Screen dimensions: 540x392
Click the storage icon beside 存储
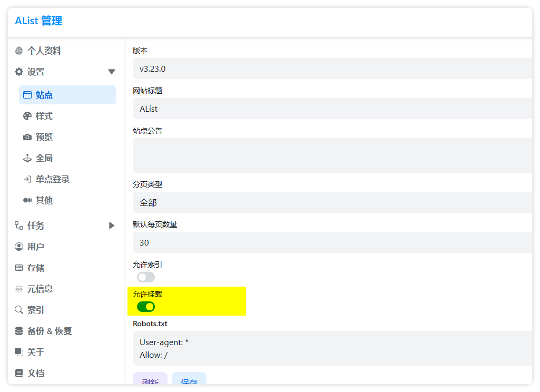click(x=19, y=268)
